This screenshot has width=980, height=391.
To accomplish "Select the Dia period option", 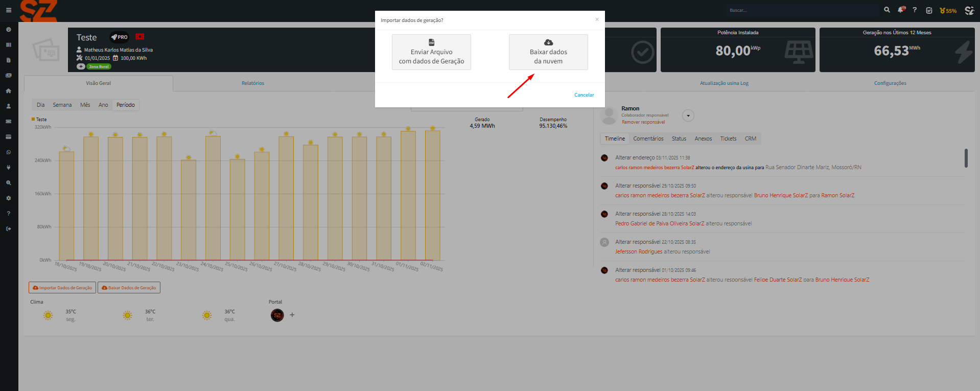I will click(x=40, y=105).
